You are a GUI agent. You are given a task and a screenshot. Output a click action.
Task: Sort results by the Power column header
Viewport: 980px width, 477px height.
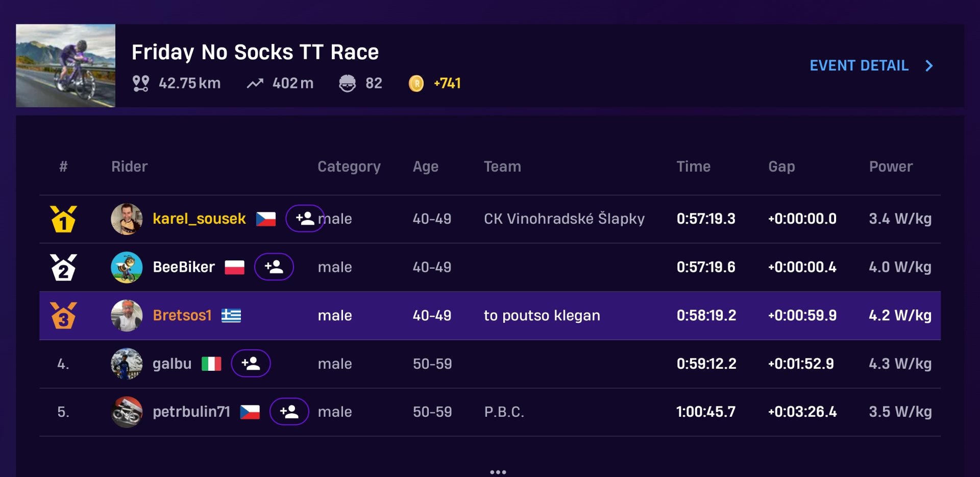891,166
